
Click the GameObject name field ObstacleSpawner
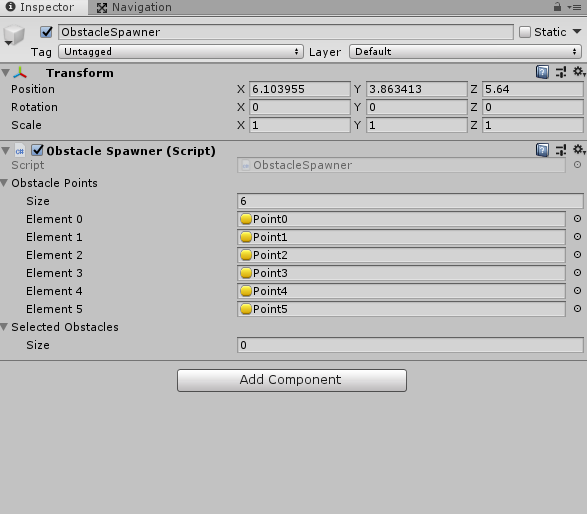[286, 32]
